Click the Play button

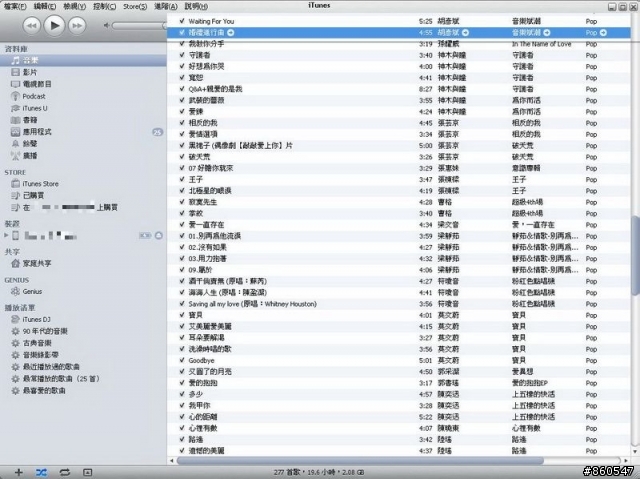pos(54,26)
